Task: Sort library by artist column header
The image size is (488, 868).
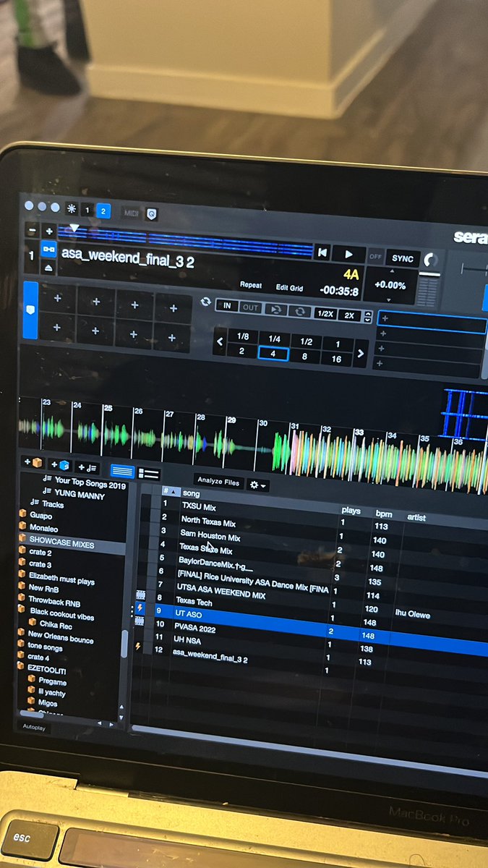Action: (416, 518)
